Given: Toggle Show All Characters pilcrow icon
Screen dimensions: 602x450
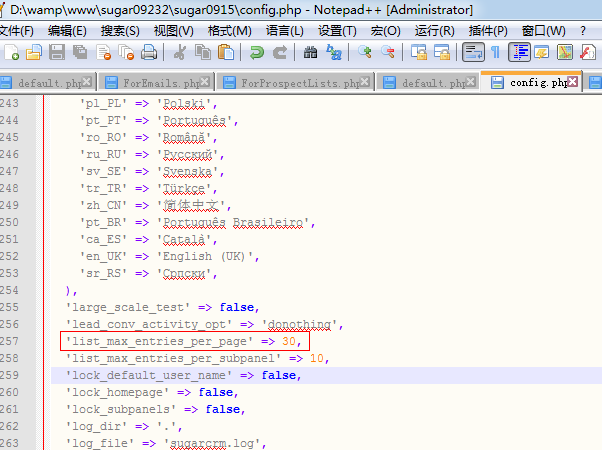Looking at the screenshot, I should (x=496, y=52).
